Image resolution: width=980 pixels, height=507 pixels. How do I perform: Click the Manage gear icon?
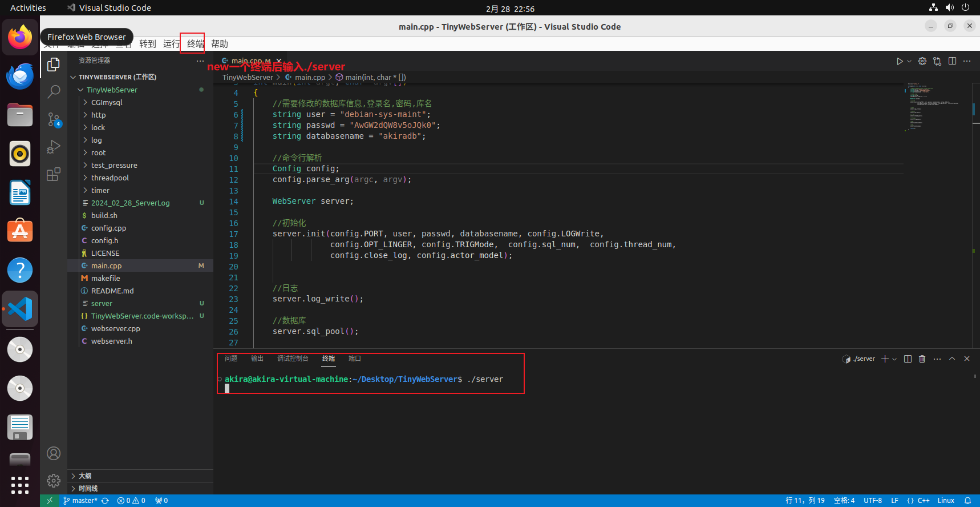click(x=54, y=481)
